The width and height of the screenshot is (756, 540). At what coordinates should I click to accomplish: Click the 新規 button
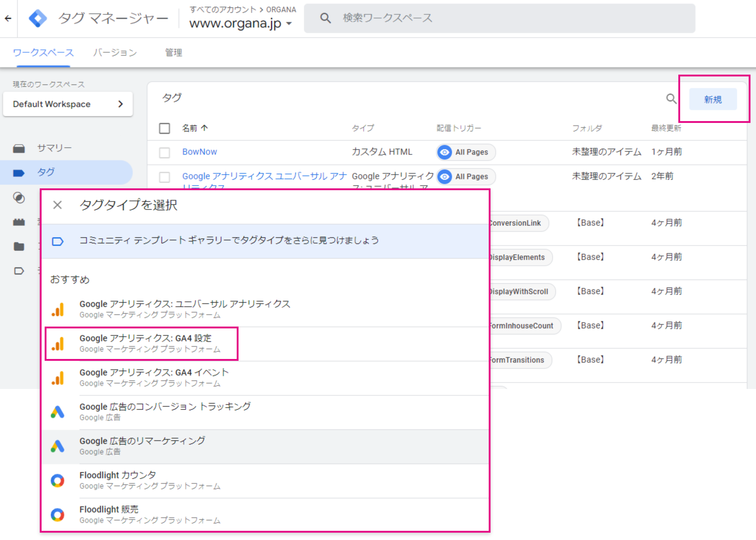coord(713,99)
